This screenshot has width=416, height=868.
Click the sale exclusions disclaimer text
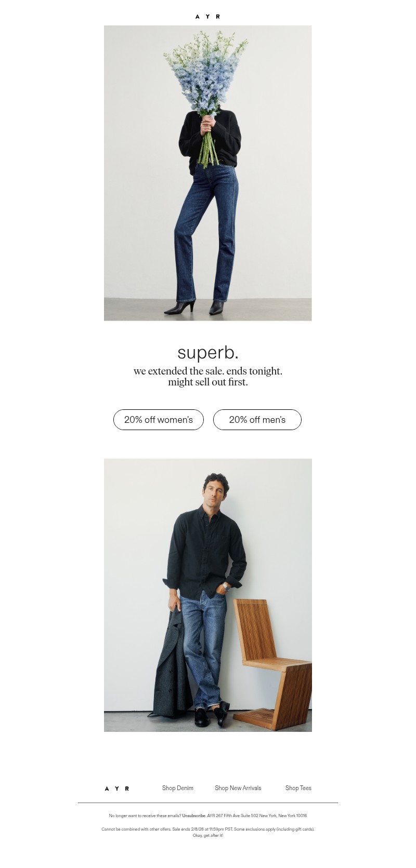207,829
